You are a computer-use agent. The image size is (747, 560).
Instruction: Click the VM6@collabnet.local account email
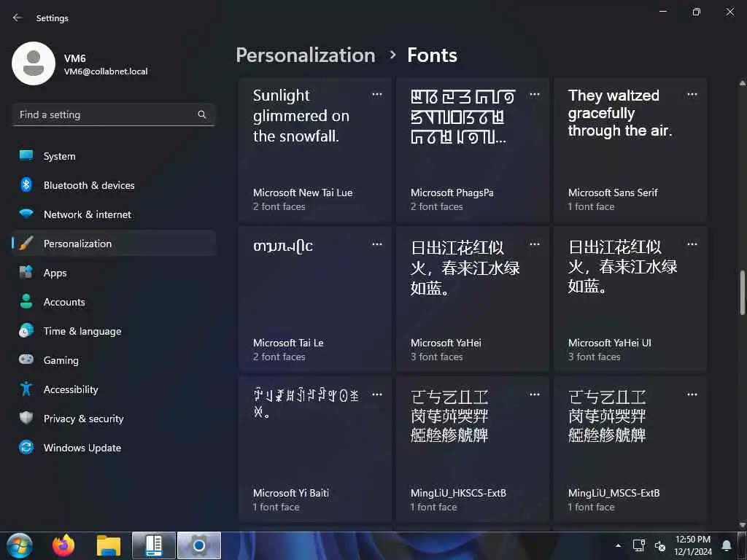[106, 71]
